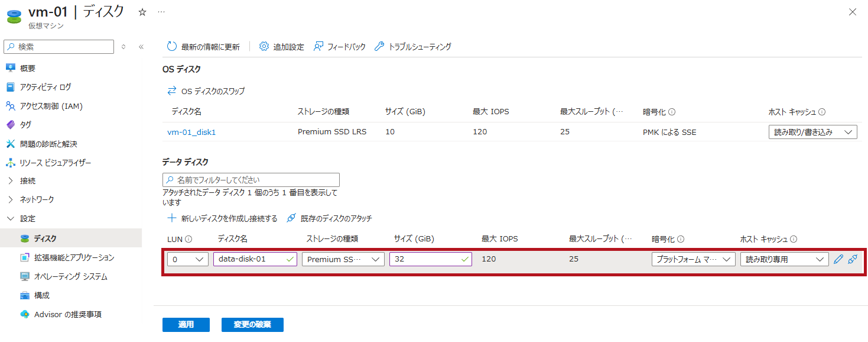Click the フィードバック icon
This screenshot has height=342, width=868.
click(318, 46)
